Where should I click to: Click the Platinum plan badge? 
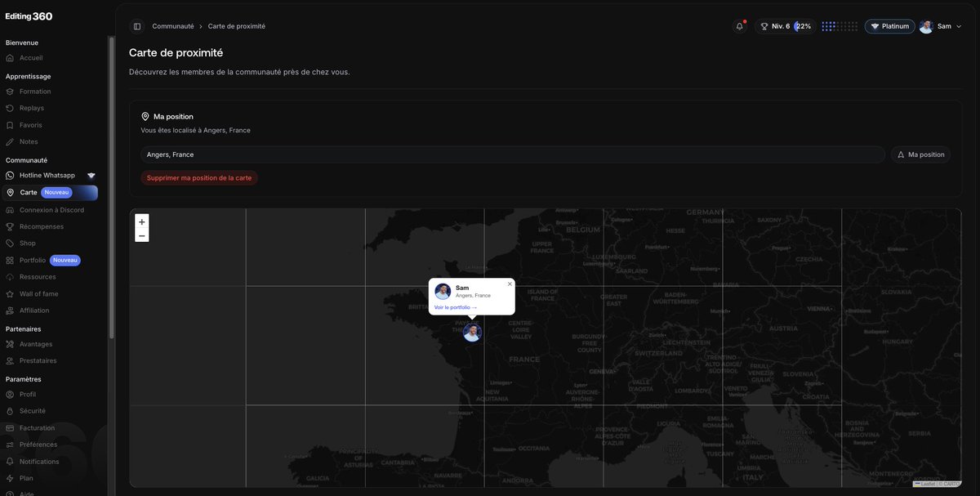[889, 26]
